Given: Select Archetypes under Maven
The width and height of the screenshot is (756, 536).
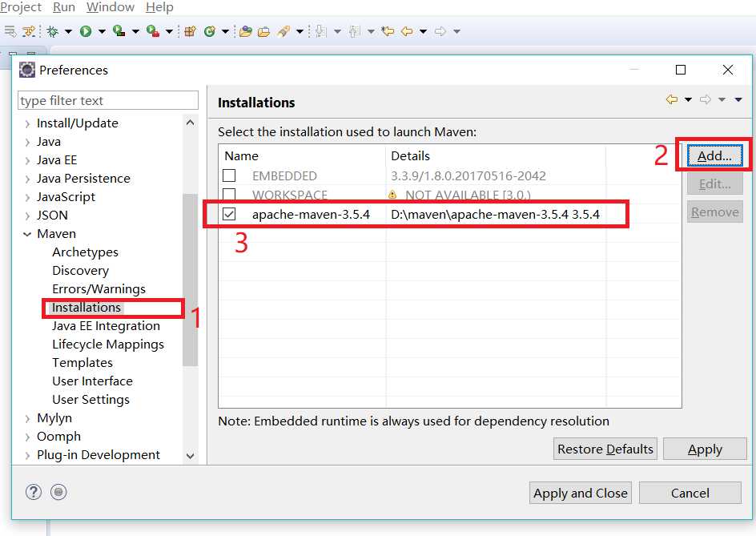Looking at the screenshot, I should click(86, 252).
